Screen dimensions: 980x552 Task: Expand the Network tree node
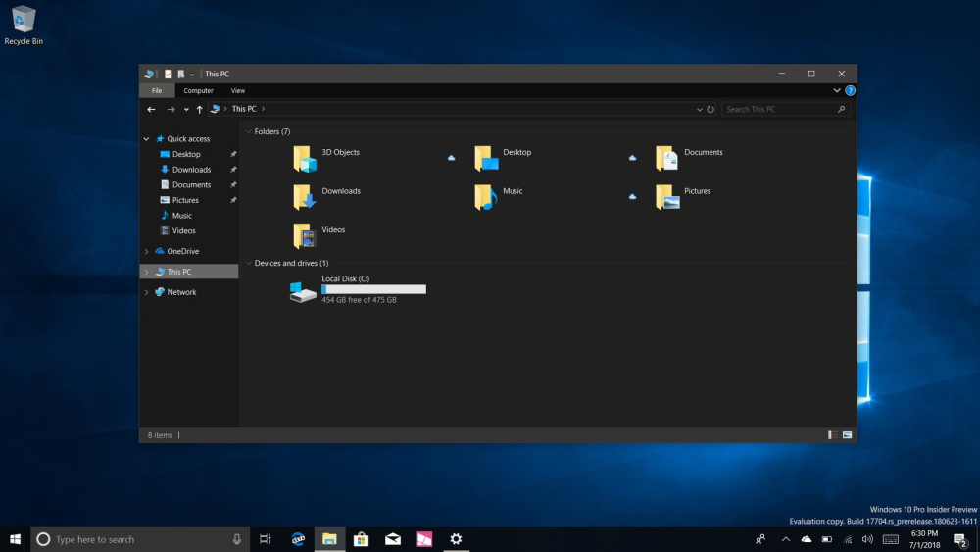[x=147, y=292]
